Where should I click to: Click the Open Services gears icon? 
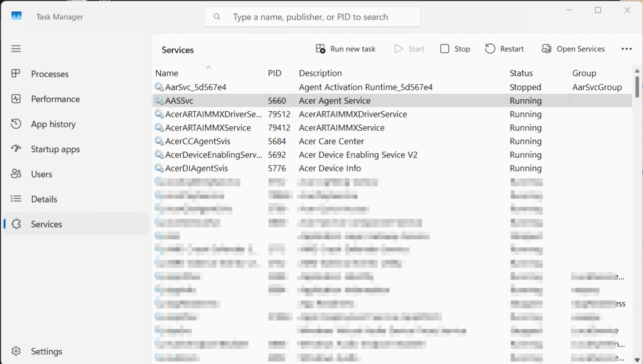(546, 49)
